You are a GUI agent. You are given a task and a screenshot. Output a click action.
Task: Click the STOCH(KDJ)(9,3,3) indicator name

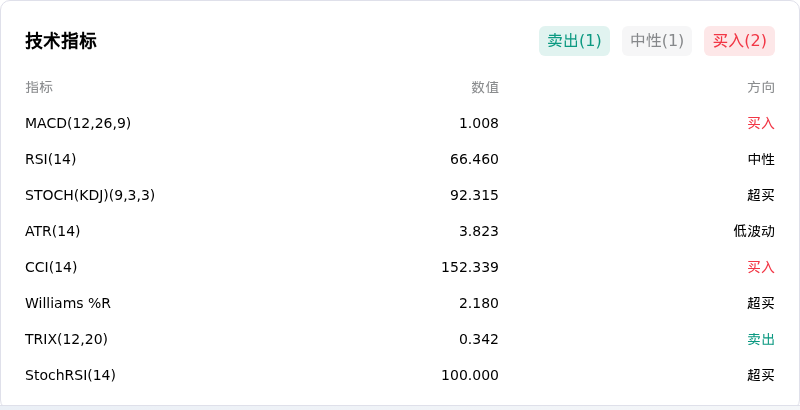pyautogui.click(x=90, y=195)
